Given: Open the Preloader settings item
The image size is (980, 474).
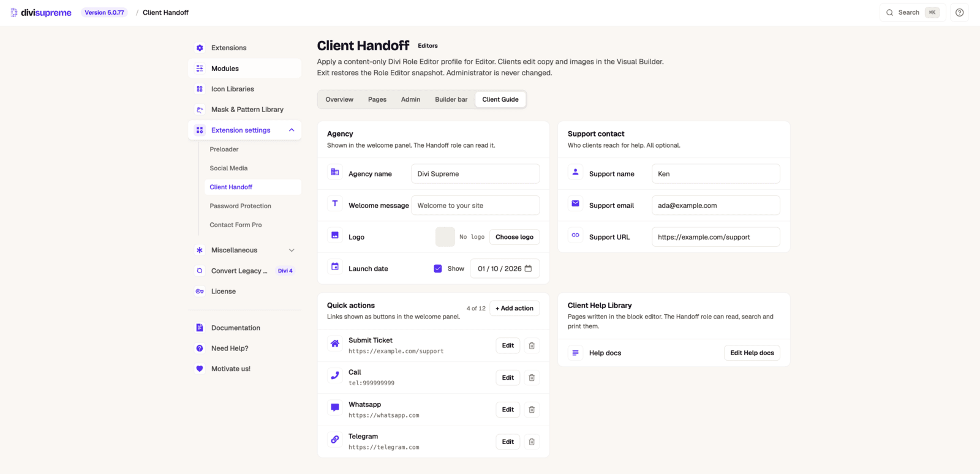Looking at the screenshot, I should pyautogui.click(x=224, y=149).
